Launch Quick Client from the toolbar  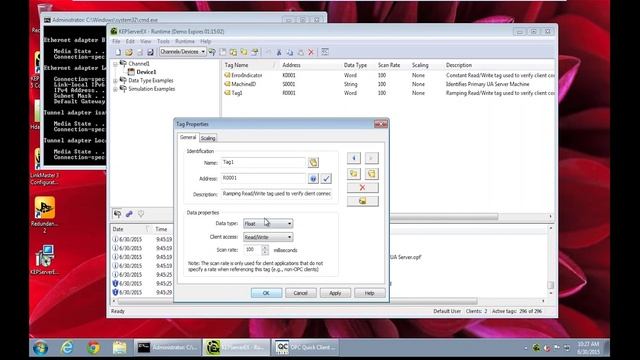pos(325,52)
